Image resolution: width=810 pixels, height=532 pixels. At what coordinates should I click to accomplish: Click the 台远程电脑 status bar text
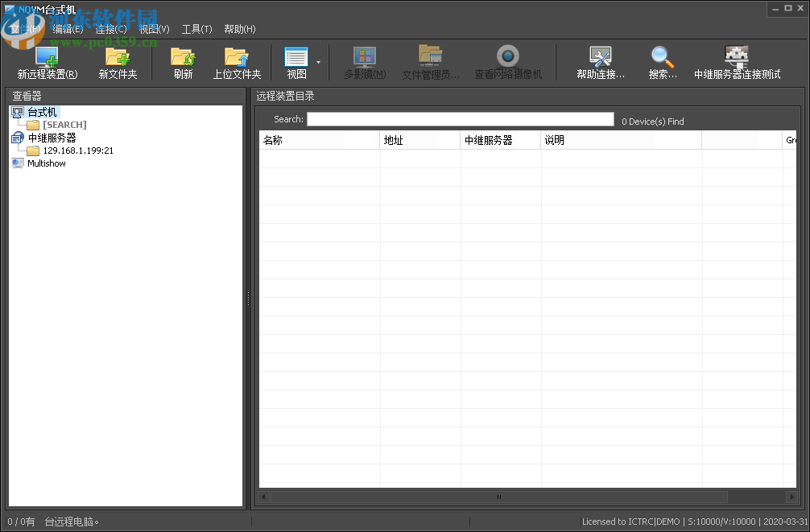click(72, 522)
